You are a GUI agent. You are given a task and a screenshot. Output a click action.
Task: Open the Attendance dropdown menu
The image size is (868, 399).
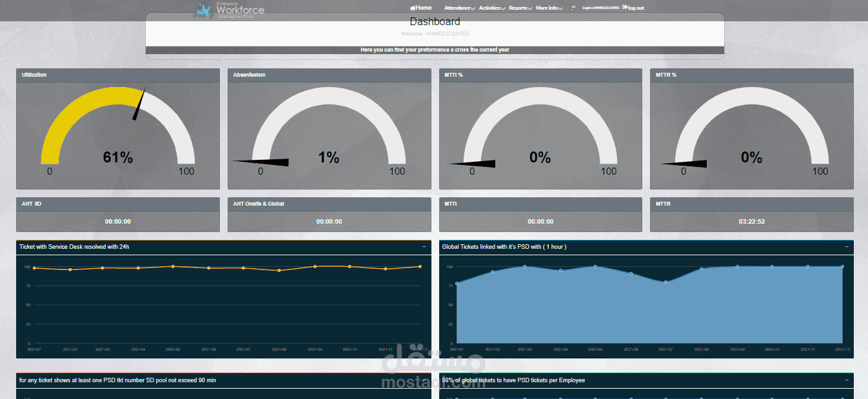point(459,8)
